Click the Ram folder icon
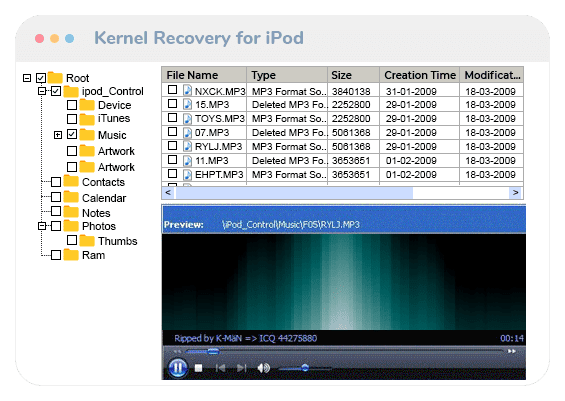Screen dimensions: 565x401 [71, 255]
